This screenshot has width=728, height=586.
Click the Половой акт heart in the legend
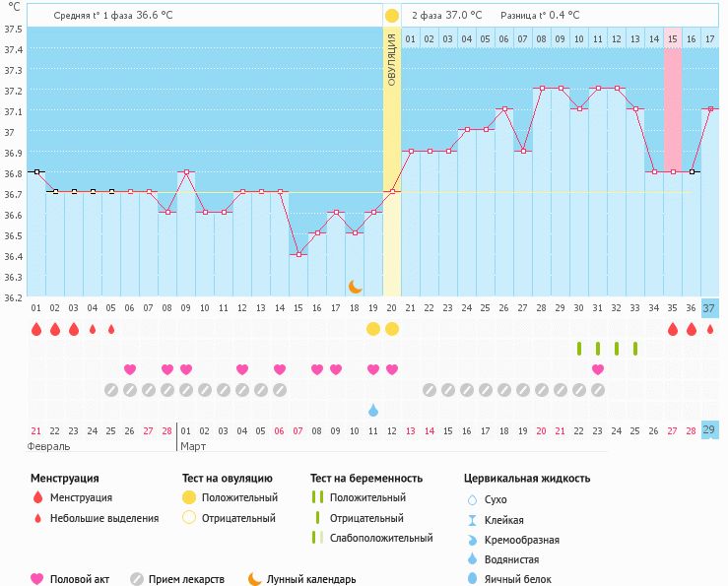click(x=37, y=579)
